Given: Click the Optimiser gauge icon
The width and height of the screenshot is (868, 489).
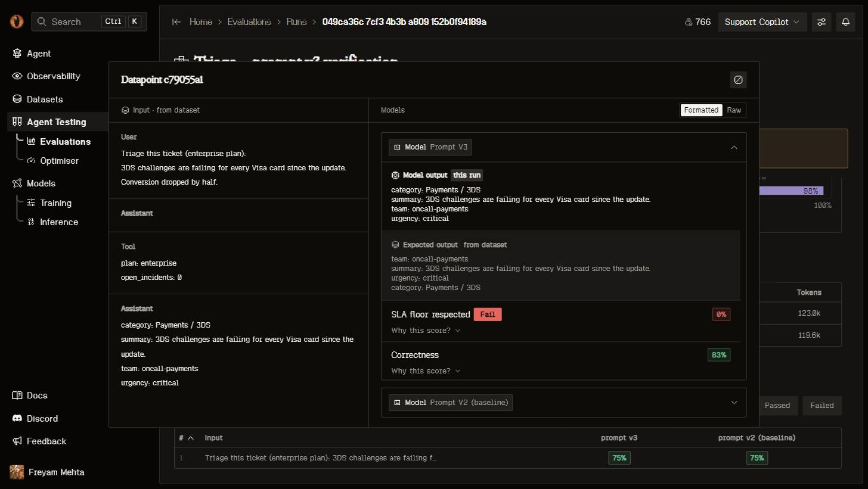Looking at the screenshot, I should tap(32, 161).
